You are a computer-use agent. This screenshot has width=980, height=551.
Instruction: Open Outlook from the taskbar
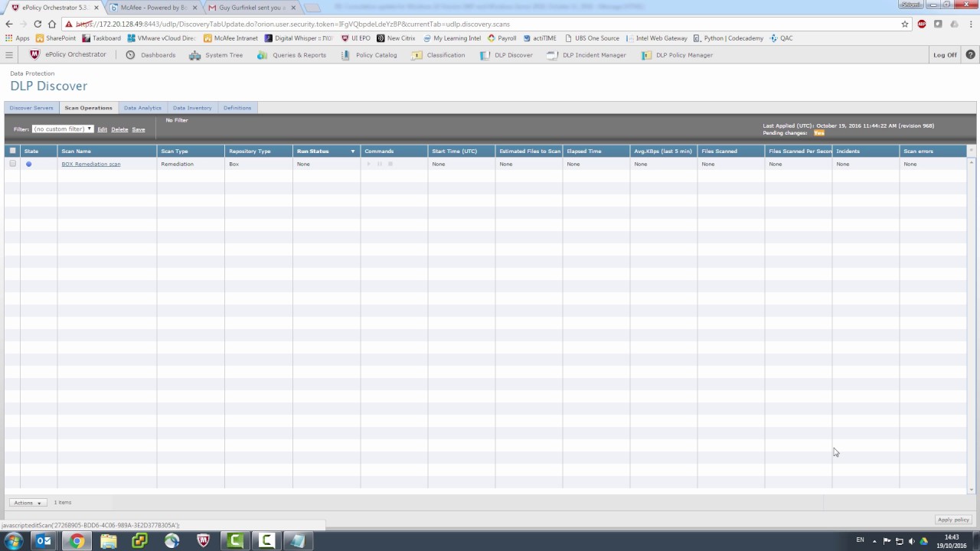click(x=44, y=541)
